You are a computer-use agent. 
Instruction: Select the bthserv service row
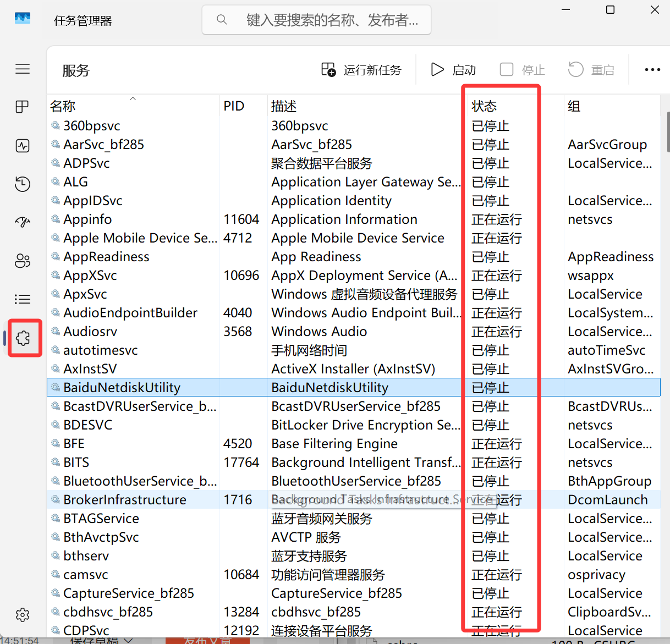click(x=353, y=556)
